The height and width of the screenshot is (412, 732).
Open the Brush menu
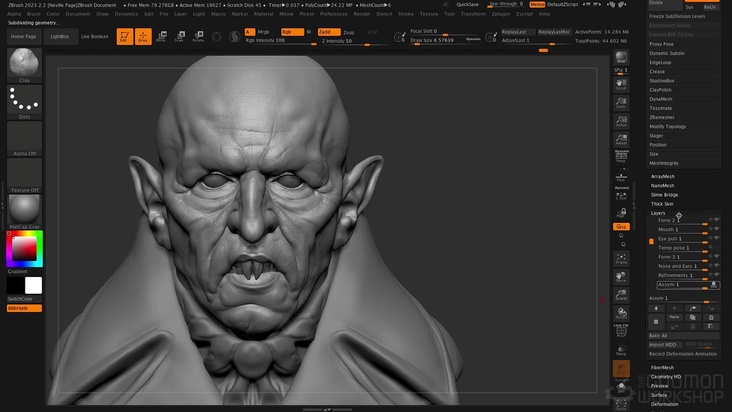click(x=33, y=14)
